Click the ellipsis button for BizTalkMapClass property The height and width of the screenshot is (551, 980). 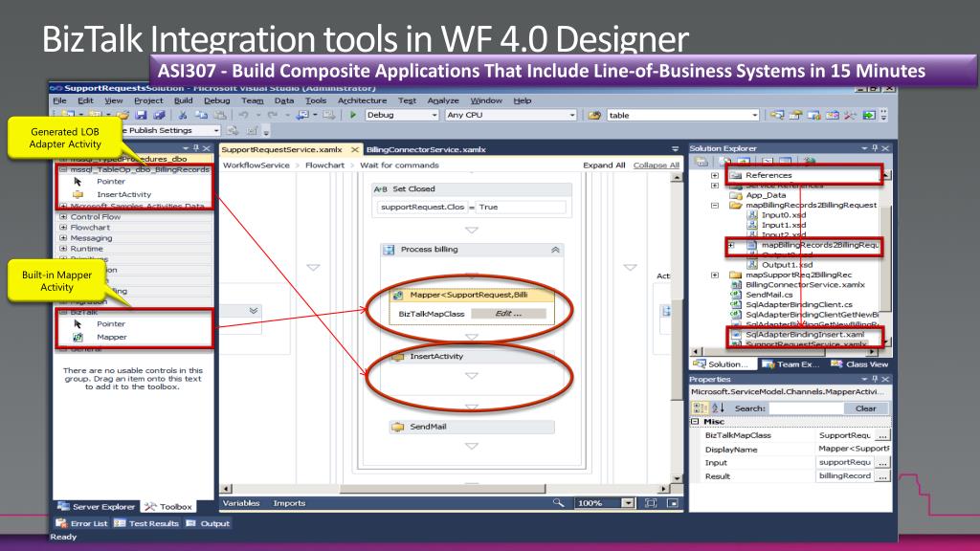[x=881, y=435]
